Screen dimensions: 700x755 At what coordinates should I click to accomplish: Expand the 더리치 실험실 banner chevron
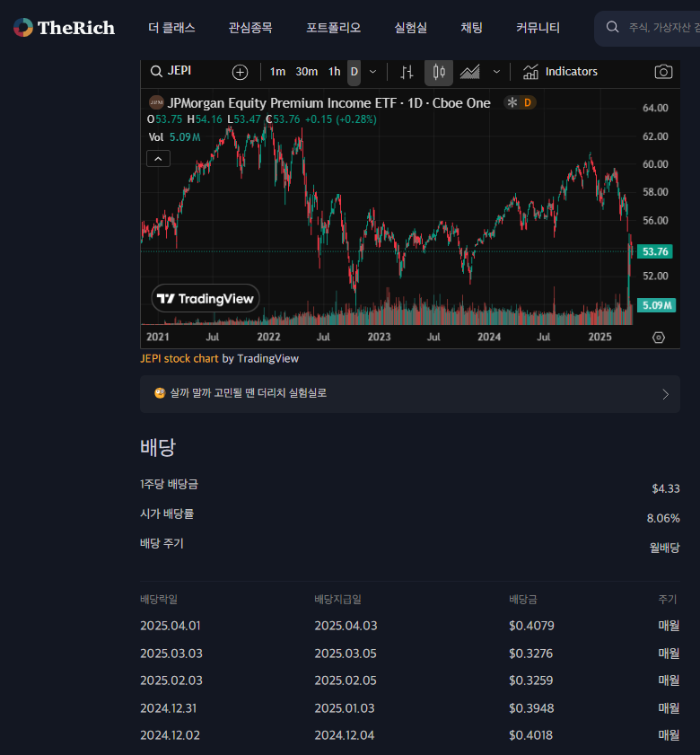[665, 394]
